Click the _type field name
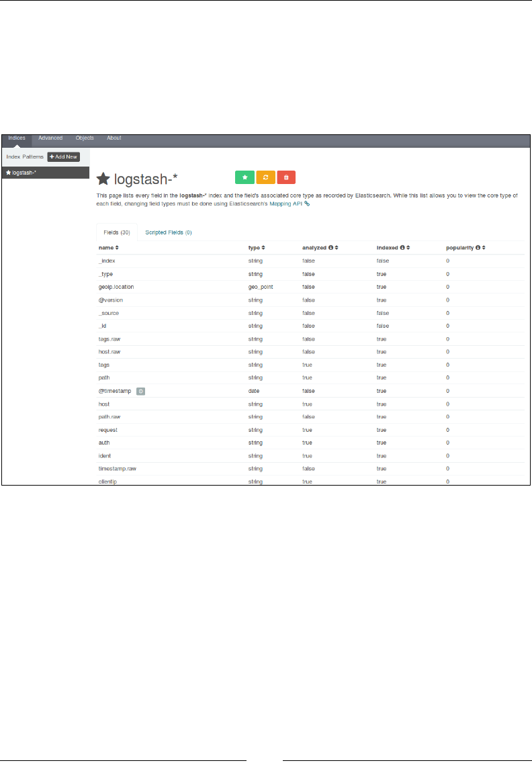The image size is (532, 767). tap(105, 275)
